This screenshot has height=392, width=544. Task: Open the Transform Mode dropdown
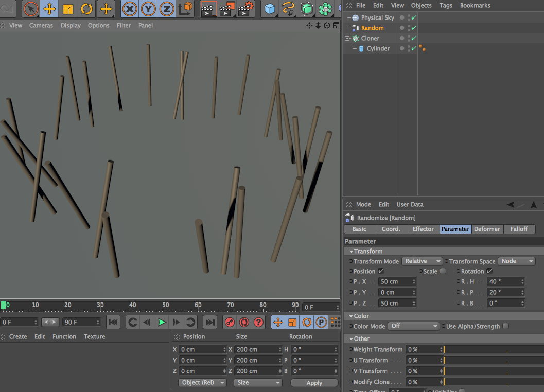tap(422, 261)
